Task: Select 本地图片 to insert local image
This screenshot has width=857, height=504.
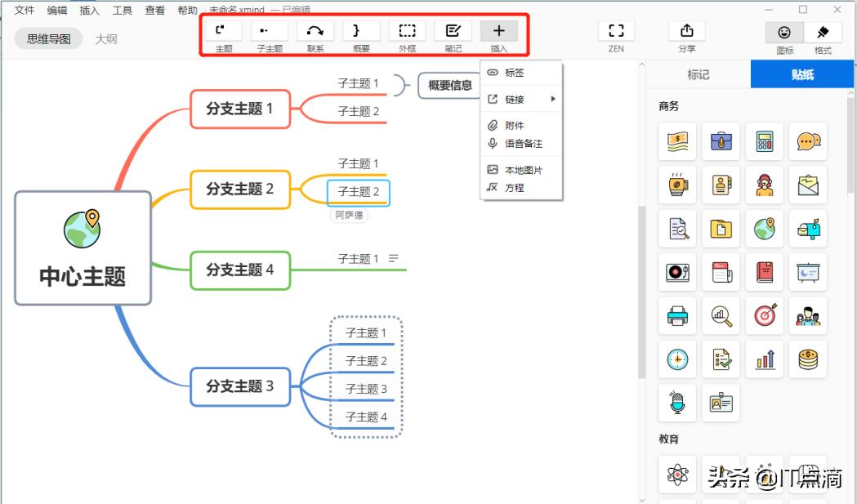Action: point(522,170)
